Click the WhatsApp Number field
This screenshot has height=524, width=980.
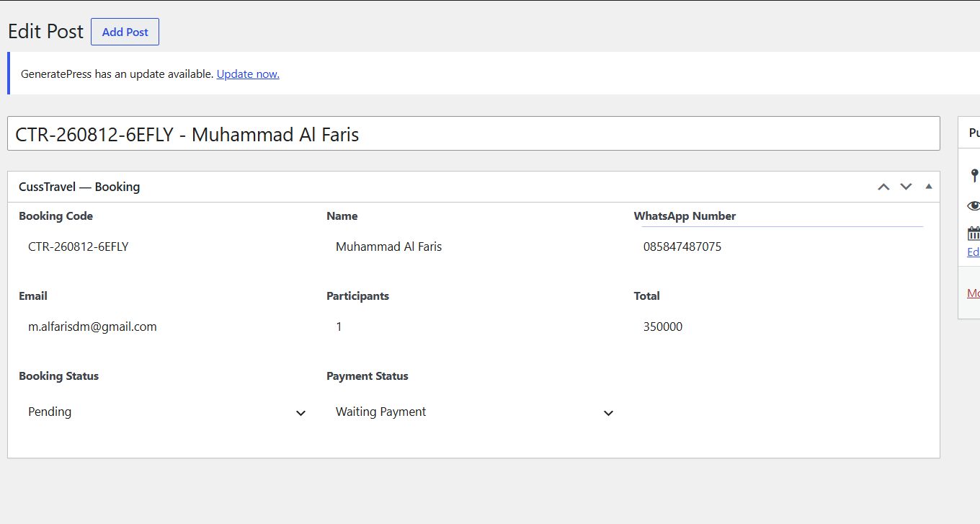[x=779, y=247]
